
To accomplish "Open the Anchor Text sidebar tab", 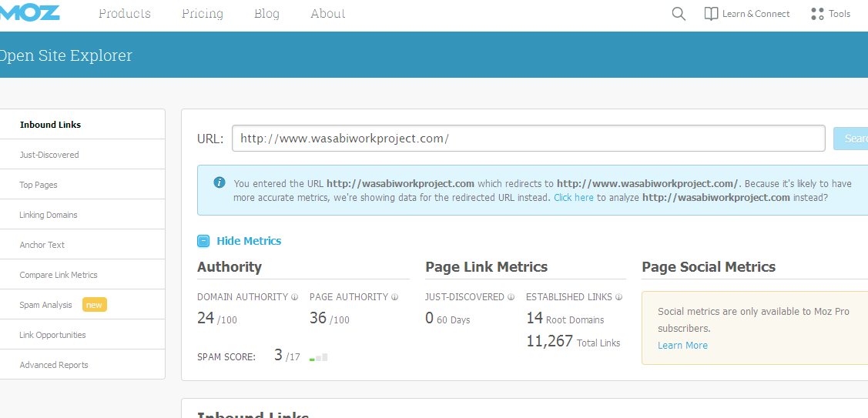I will 82,244.
